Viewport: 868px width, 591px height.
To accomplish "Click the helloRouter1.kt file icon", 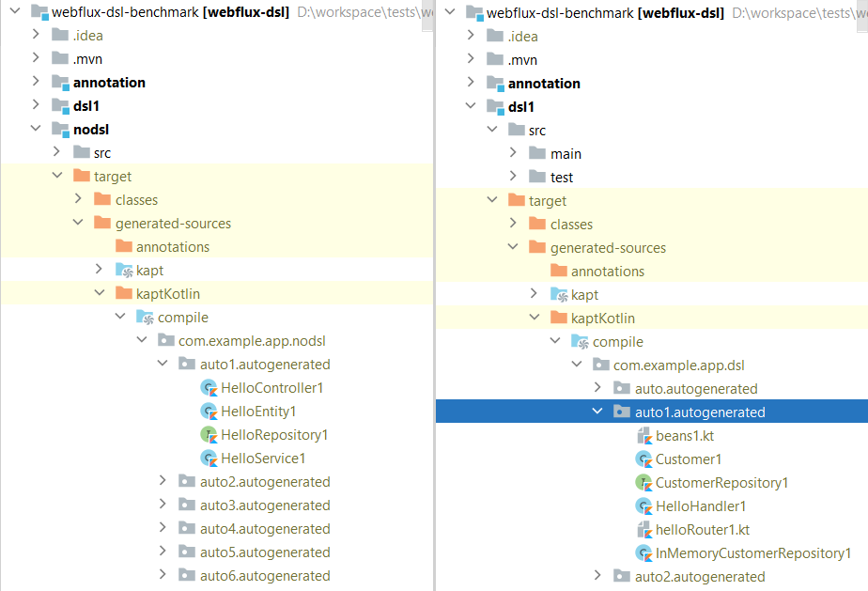I will pyautogui.click(x=644, y=530).
